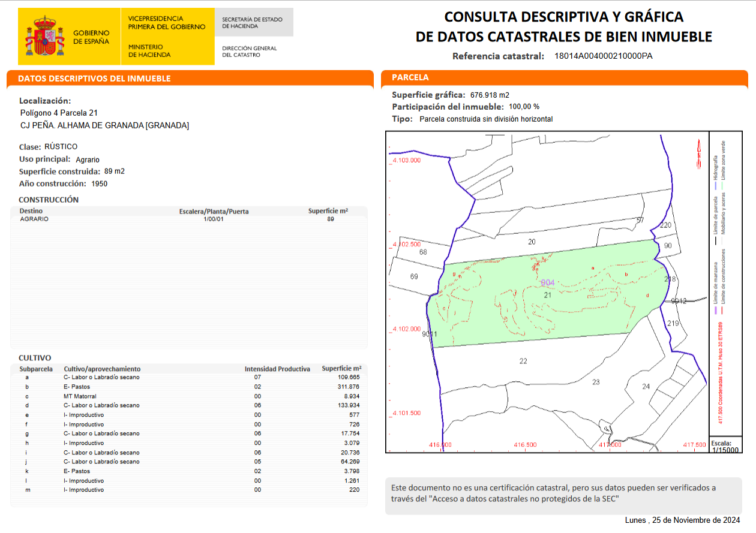Select the DATOS DESCRIPTIVOS DEL INMUEBLE header
Image resolution: width=756 pixels, height=533 pixels.
94,79
